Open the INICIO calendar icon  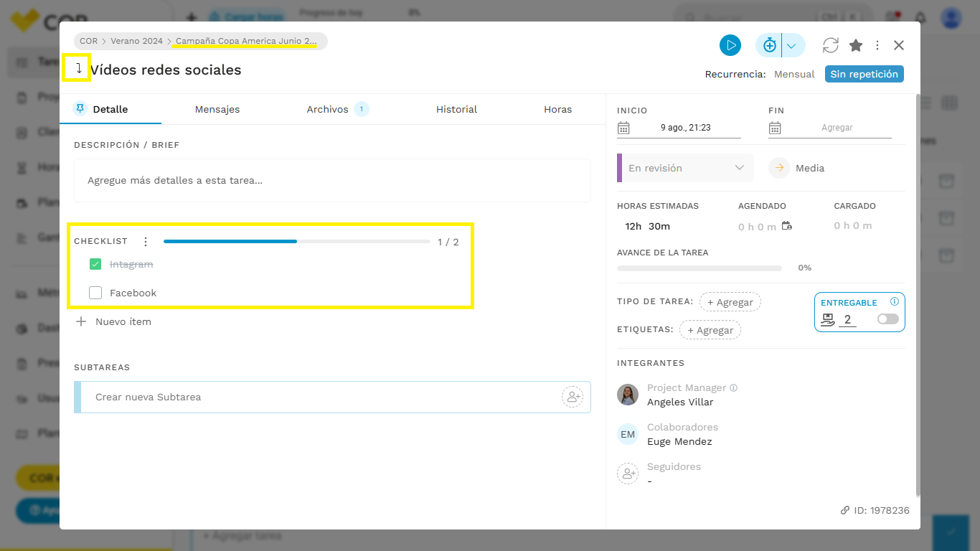(623, 128)
